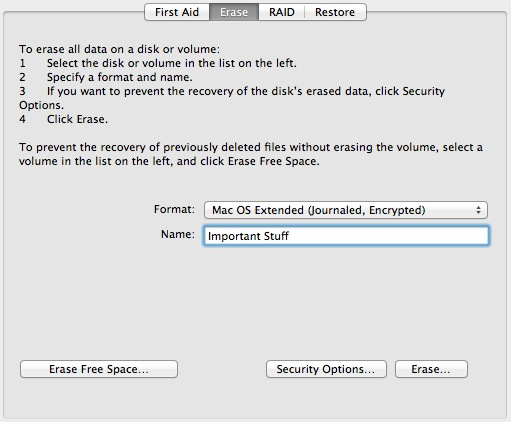The image size is (511, 422).
Task: Click the Erase Free Space… button
Action: [x=99, y=369]
